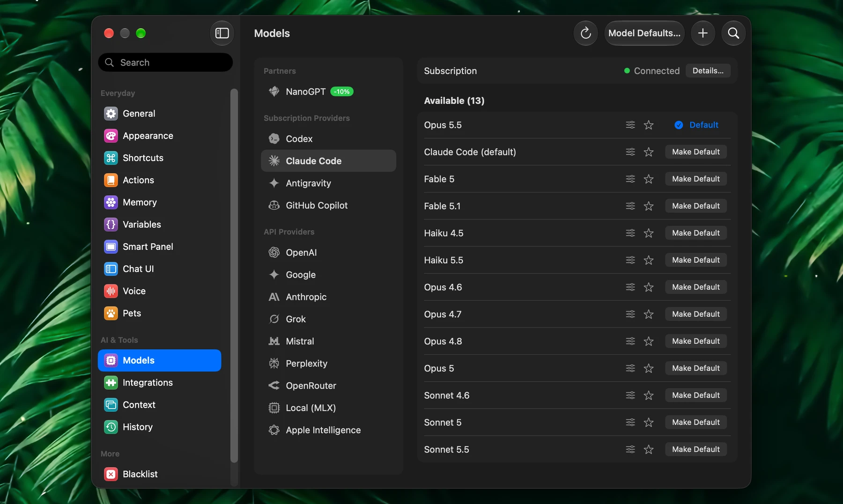Open Local (MLX) provider

[328, 408]
